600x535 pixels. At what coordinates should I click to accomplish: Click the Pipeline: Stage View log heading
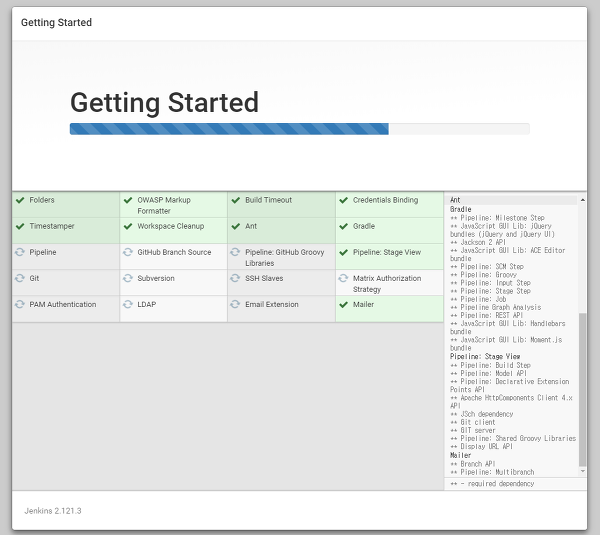click(x=485, y=356)
